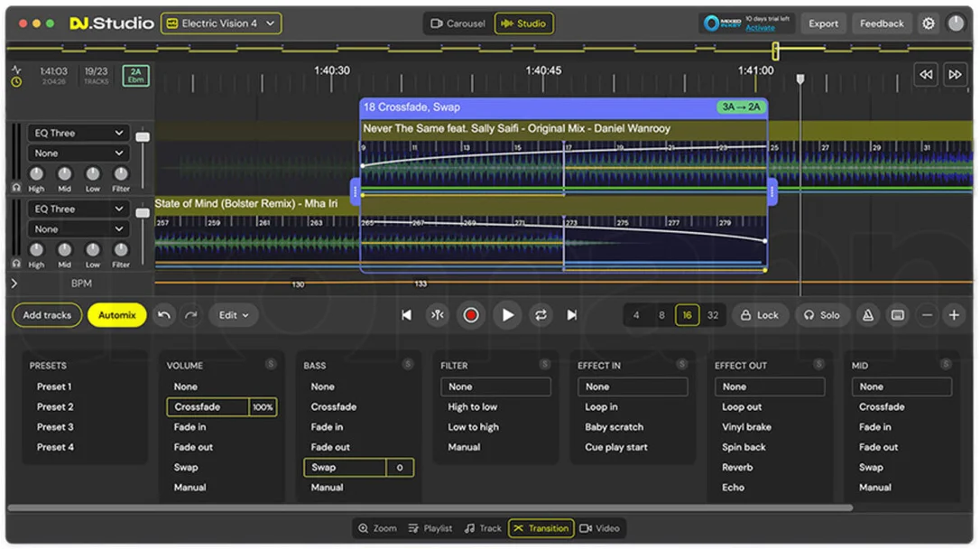Click the playhead marker on the time ruler
This screenshot has width=980, height=549.
(800, 79)
